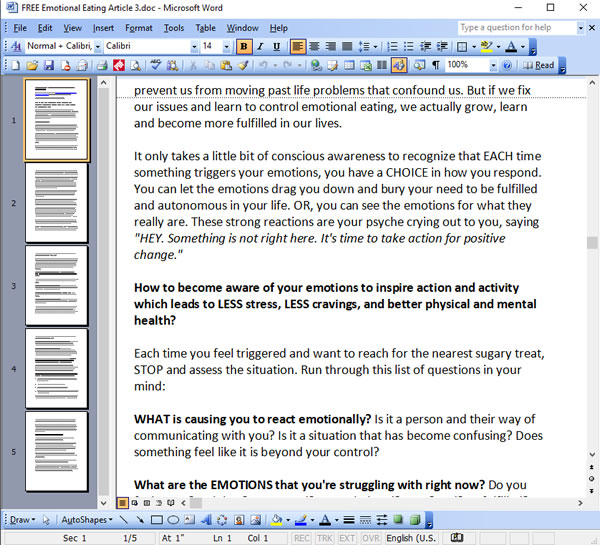Open the Tools menu
This screenshot has height=545, width=600.
pos(174,28)
